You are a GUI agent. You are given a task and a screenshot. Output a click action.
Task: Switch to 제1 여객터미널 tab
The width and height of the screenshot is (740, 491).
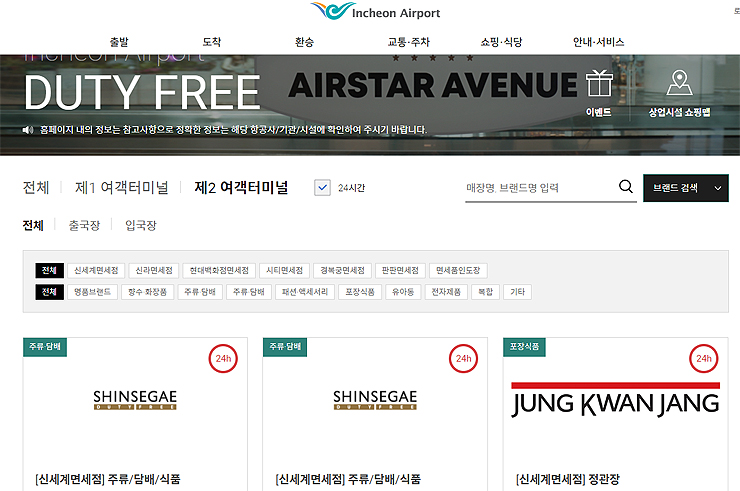(121, 187)
